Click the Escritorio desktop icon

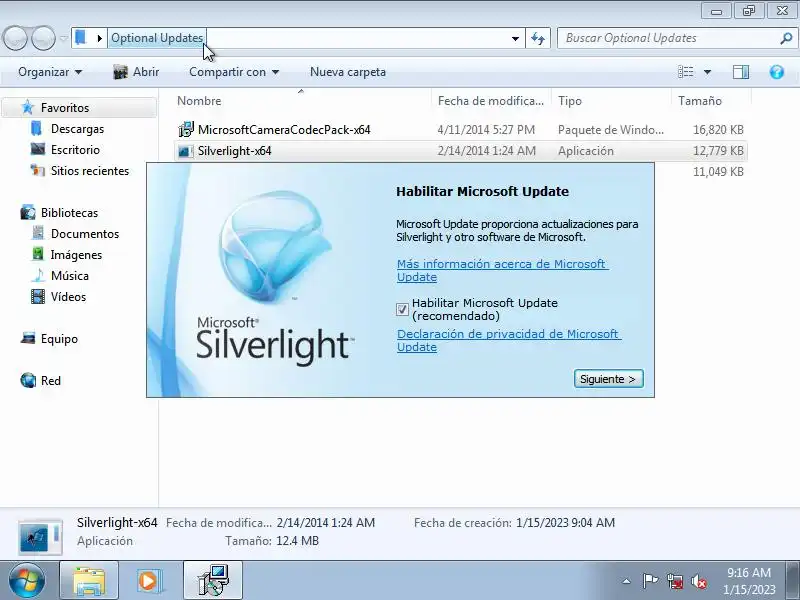point(38,149)
